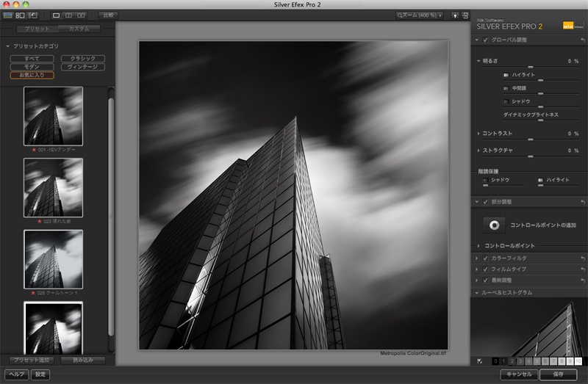Toggle the 部分調整 checkbox
This screenshot has width=588, height=384.
(485, 202)
